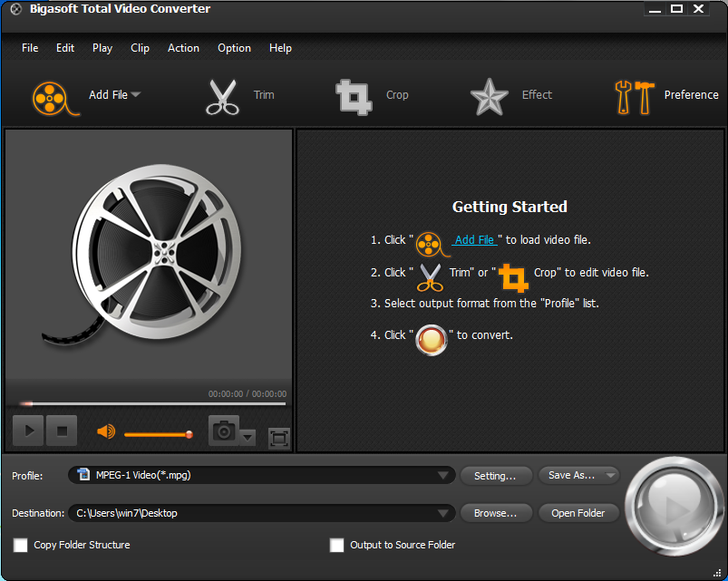The width and height of the screenshot is (728, 581).
Task: Click the Play button in preview
Action: 28,431
